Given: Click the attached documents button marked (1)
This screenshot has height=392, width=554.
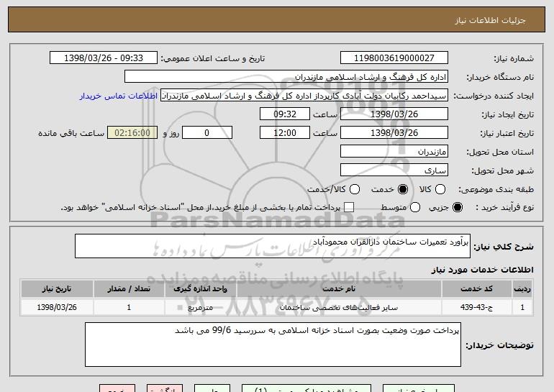Looking at the screenshot, I should [306, 388].
